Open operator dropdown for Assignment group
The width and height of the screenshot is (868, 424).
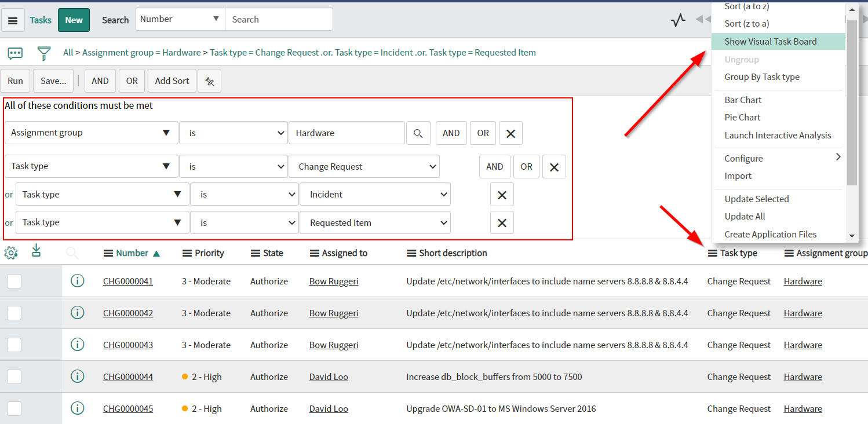click(233, 133)
